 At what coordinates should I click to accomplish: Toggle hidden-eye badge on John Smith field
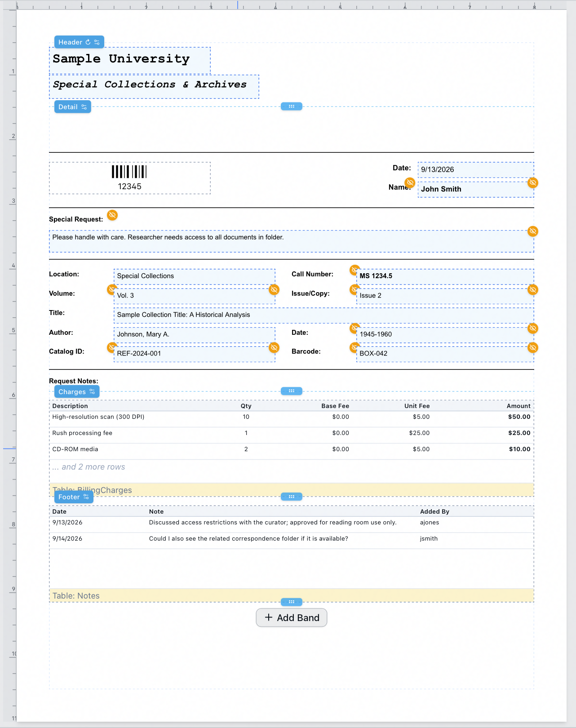tap(533, 182)
